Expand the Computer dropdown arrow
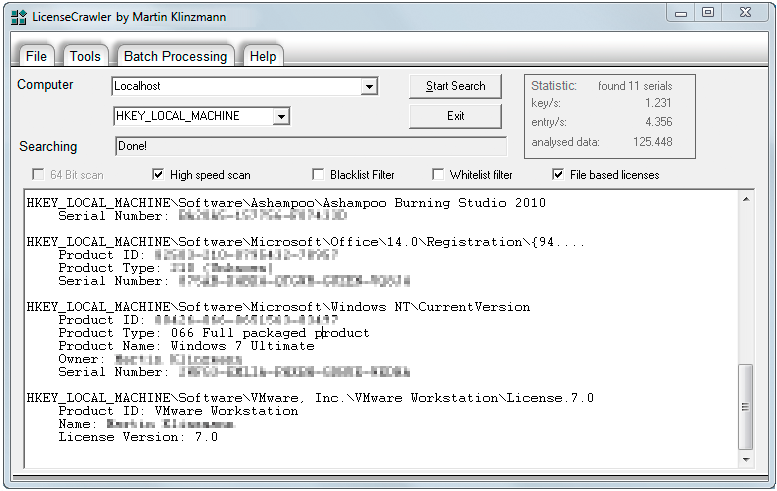This screenshot has height=491, width=777. [369, 87]
